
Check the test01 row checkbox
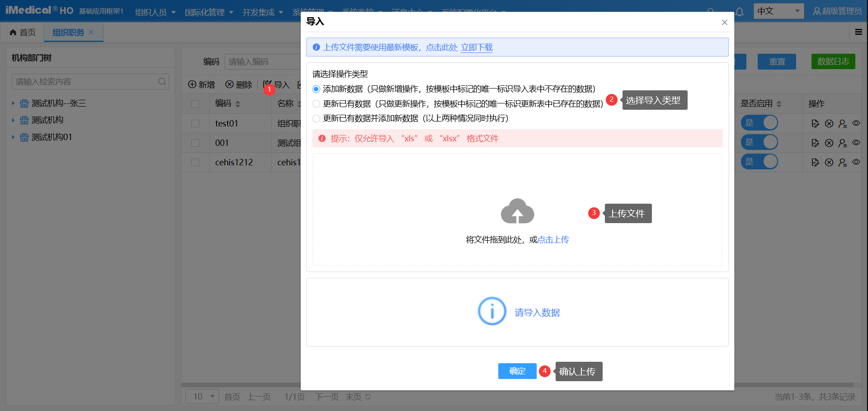pos(195,123)
